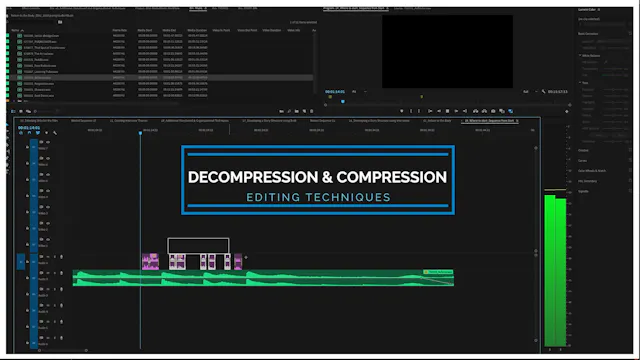Expand the Curves section
The height and width of the screenshot is (360, 640).
pyautogui.click(x=582, y=160)
